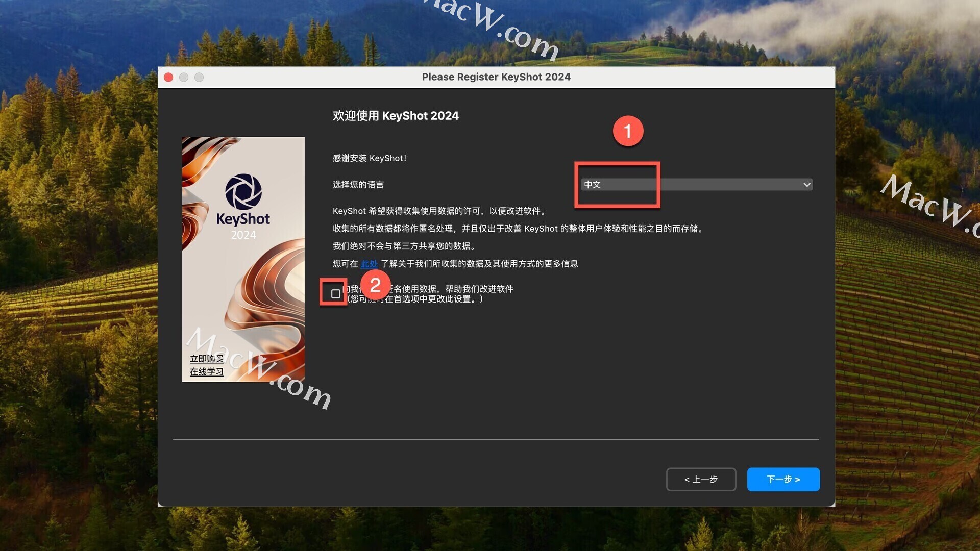Viewport: 980px width, 551px height.
Task: Click the 下一步 next button
Action: (783, 480)
